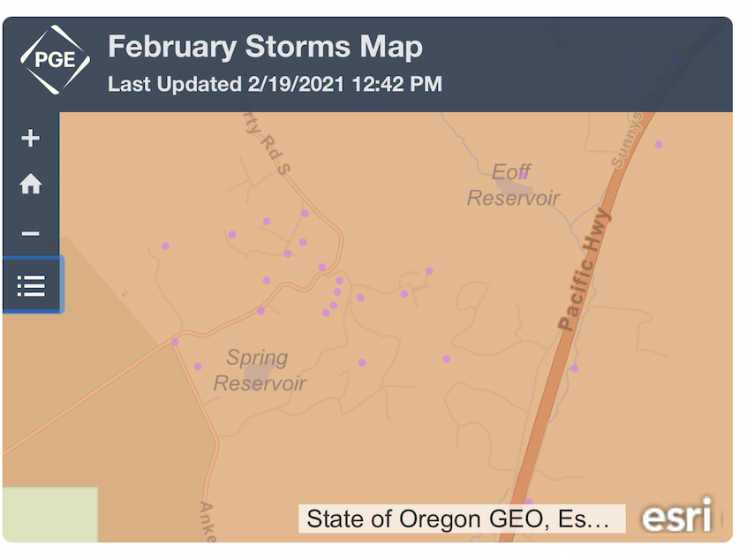Click the outage dot beside the esri logo

coord(528,503)
